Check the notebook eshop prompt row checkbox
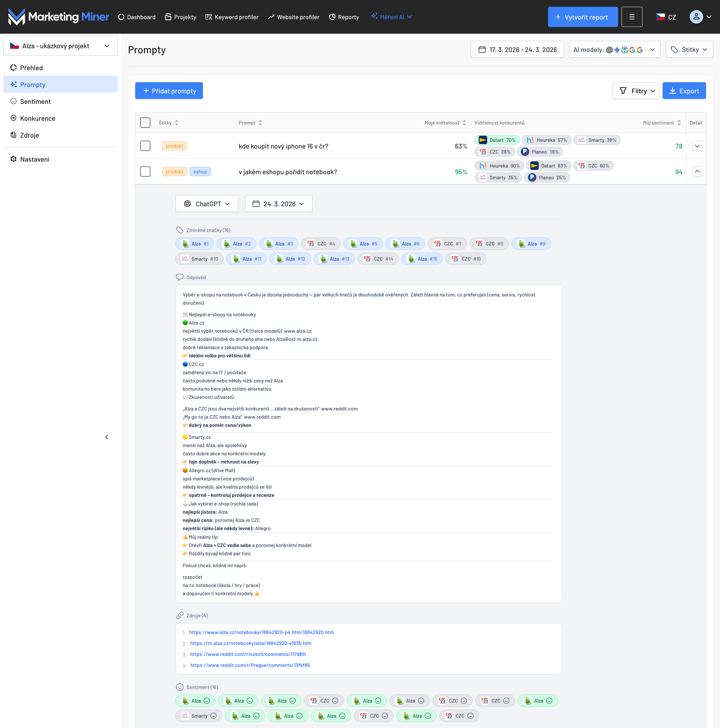The width and height of the screenshot is (720, 728). coord(145,172)
